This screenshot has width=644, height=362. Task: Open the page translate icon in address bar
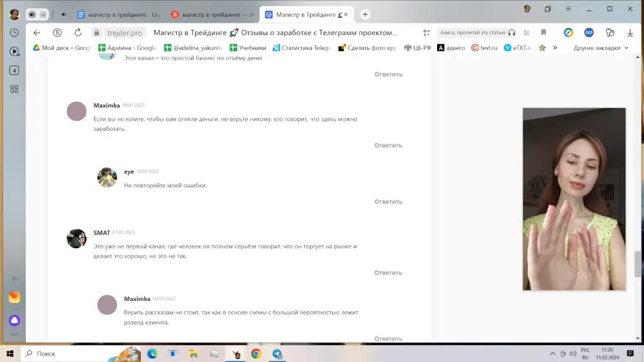click(526, 33)
